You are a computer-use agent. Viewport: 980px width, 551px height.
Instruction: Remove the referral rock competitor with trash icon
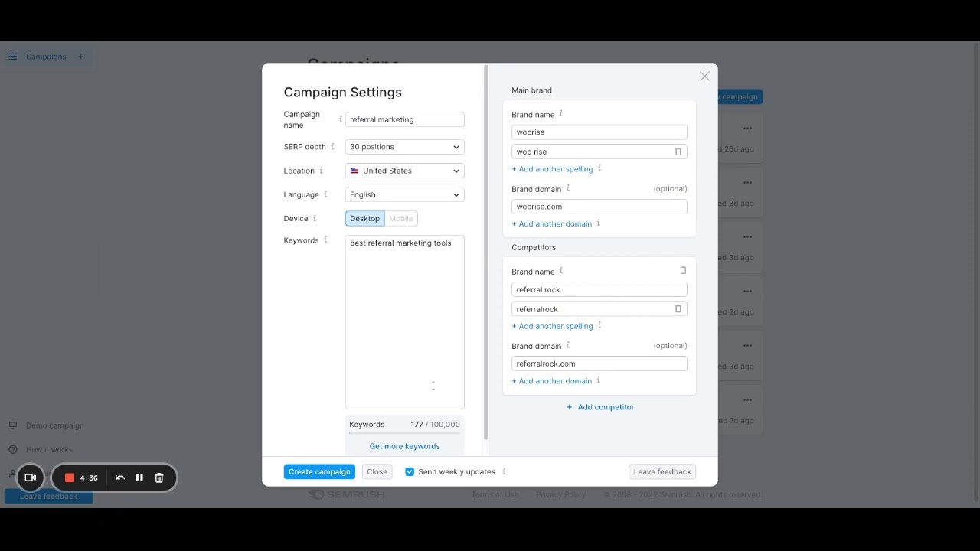(x=683, y=270)
